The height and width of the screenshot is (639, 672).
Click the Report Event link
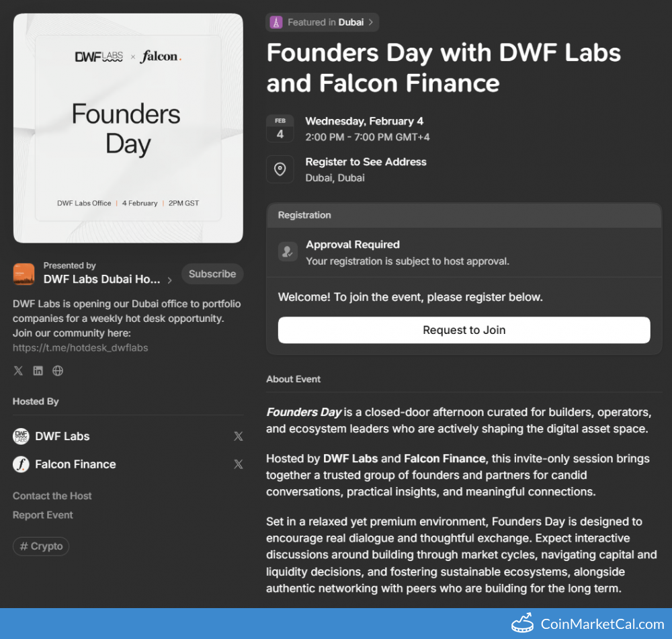[x=43, y=515]
